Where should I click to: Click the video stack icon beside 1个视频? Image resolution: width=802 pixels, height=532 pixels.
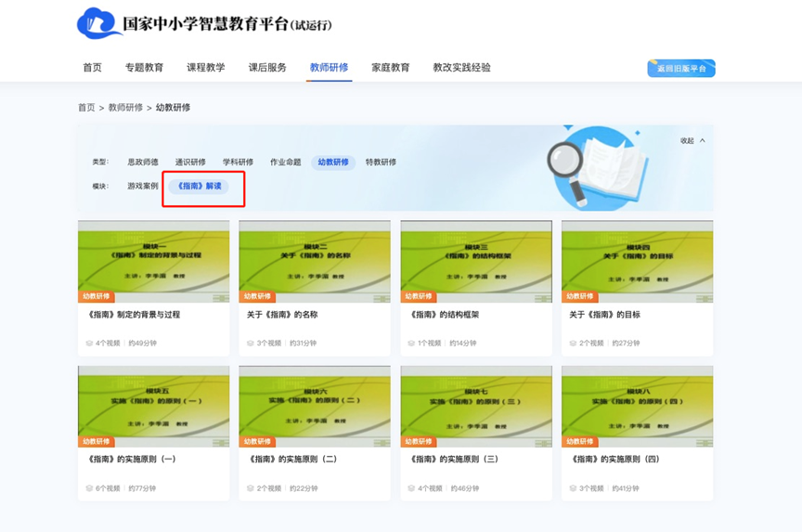(x=411, y=344)
